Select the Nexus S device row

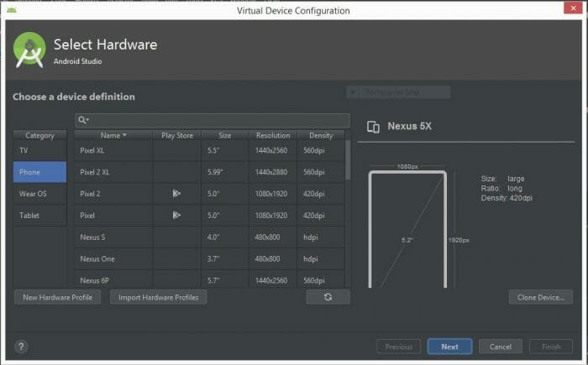[x=209, y=237]
